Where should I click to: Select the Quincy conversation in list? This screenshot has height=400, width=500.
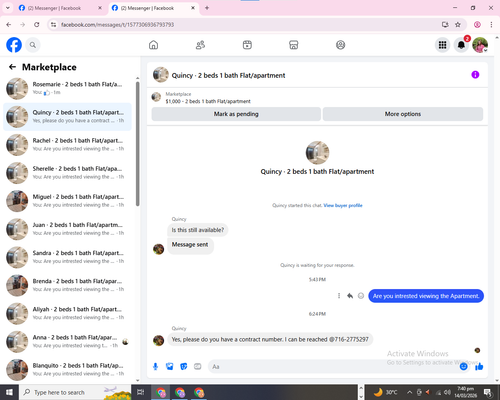(67, 117)
